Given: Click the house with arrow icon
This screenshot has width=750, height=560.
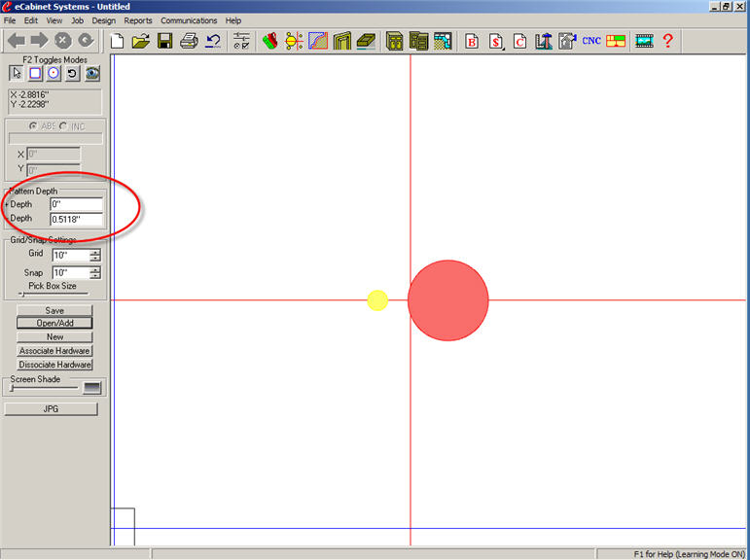Looking at the screenshot, I should point(567,41).
